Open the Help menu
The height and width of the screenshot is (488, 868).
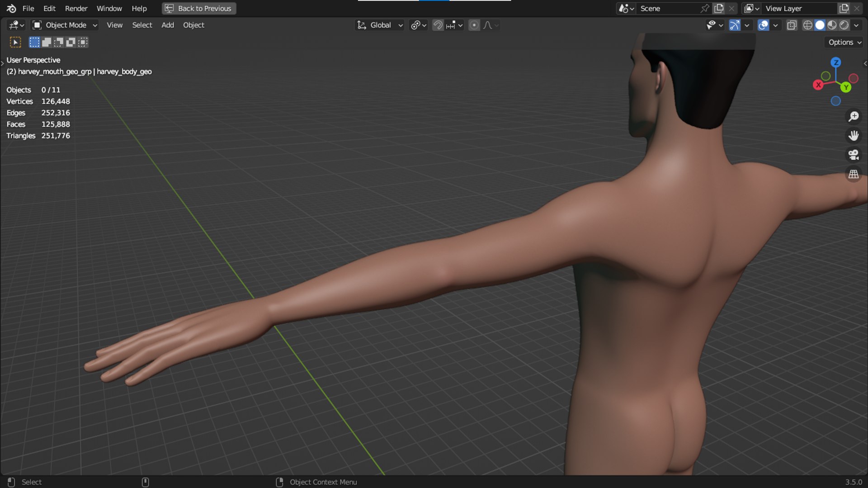tap(139, 8)
